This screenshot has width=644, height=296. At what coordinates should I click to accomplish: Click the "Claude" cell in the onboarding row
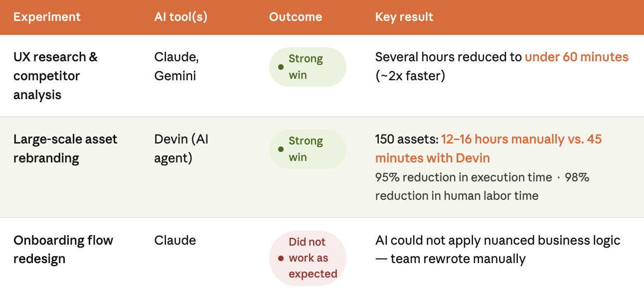point(175,240)
